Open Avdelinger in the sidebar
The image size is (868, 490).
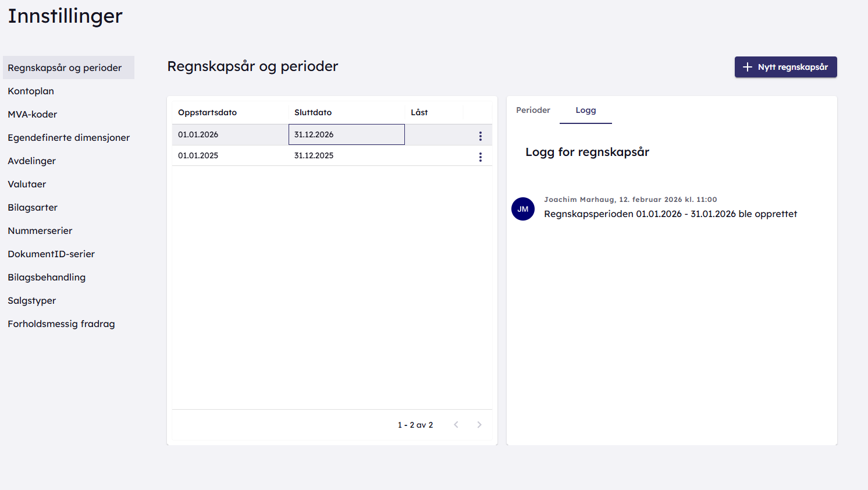pyautogui.click(x=32, y=161)
